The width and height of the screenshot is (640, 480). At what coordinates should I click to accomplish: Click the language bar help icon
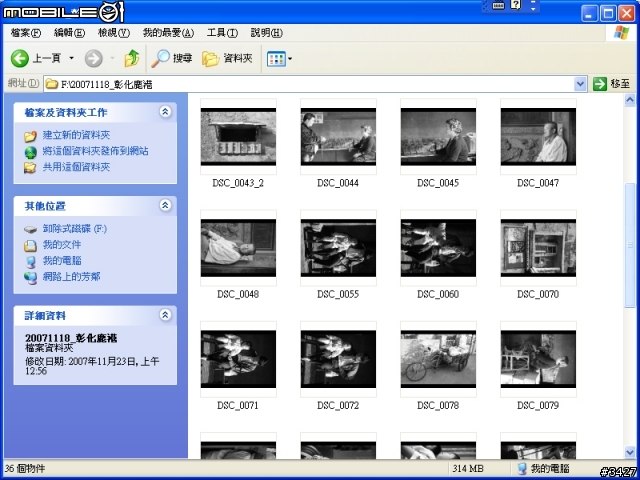[516, 5]
